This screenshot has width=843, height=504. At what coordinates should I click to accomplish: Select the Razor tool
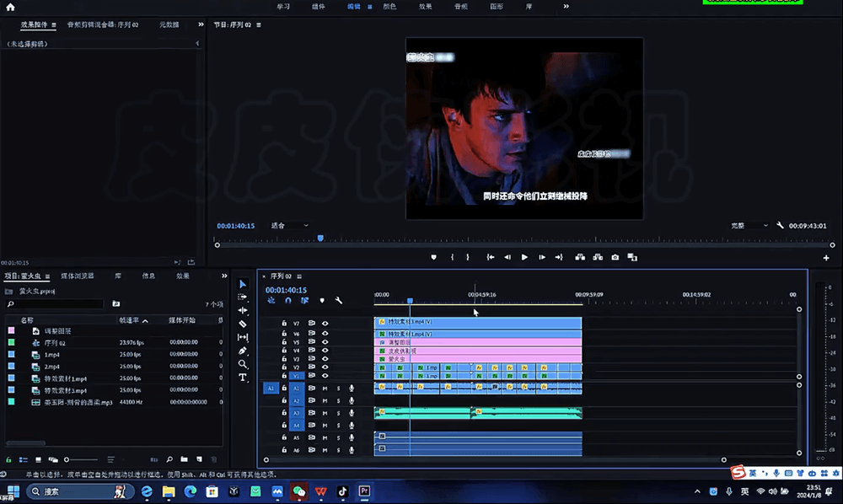tap(243, 324)
